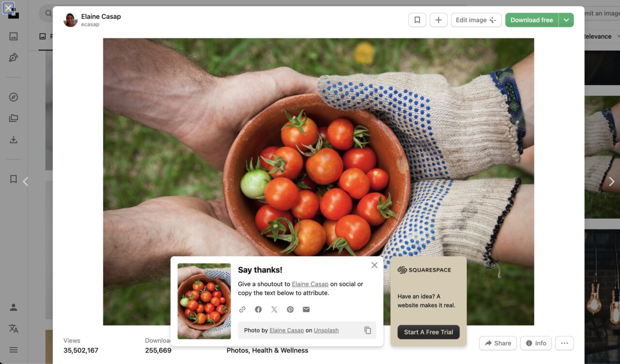
Task: Share the photo on Pinterest
Action: coord(290,309)
